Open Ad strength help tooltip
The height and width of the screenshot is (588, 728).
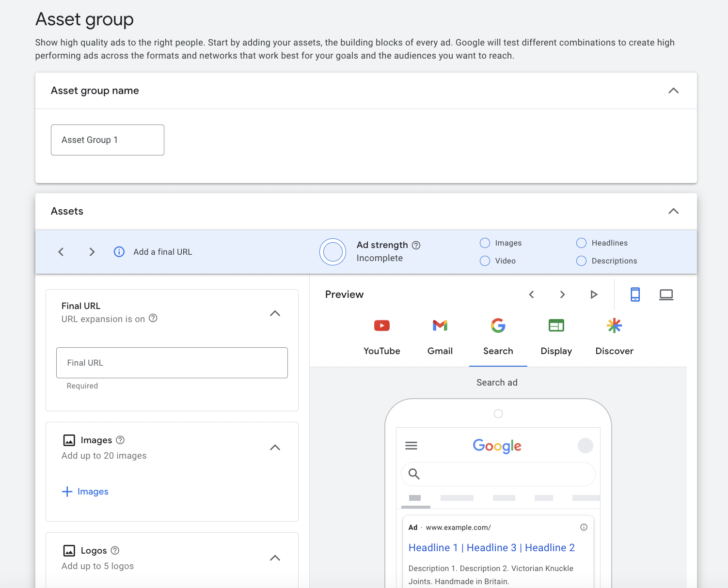click(416, 245)
